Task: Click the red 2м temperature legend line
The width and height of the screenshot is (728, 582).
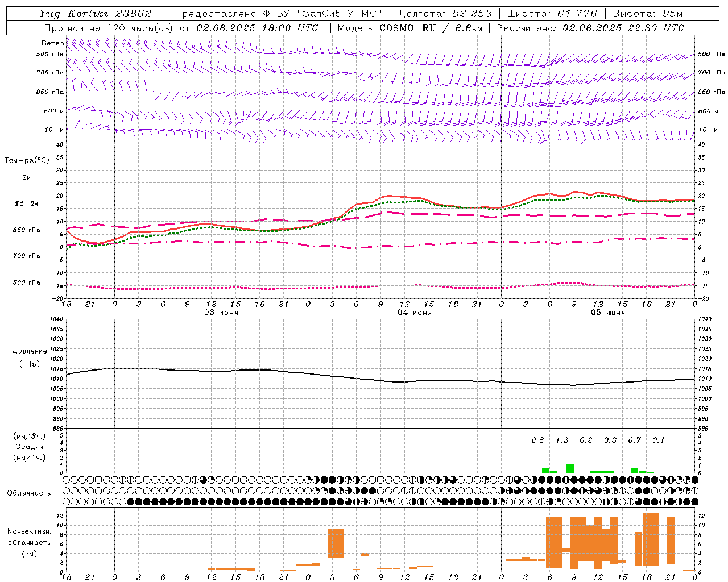Action: coord(26,184)
